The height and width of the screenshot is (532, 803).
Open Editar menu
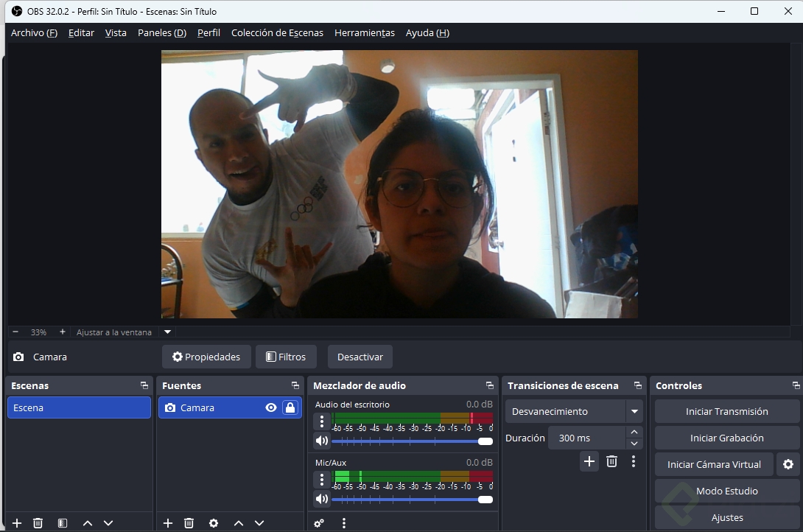pos(82,32)
